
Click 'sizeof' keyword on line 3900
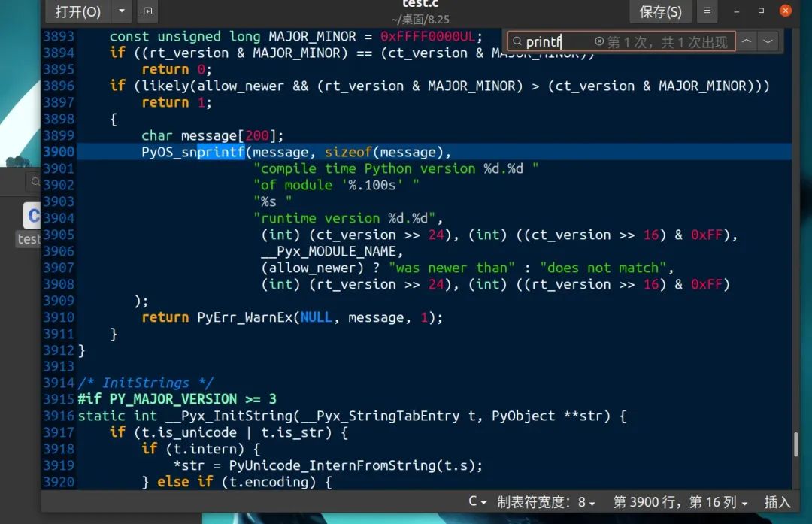coord(348,152)
